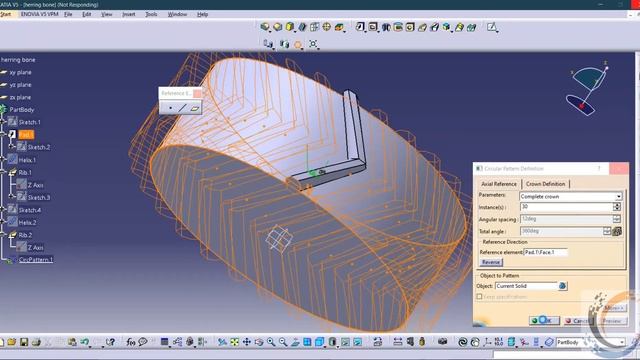Click the Zoom In magnifier icon

pyautogui.click(x=271, y=342)
